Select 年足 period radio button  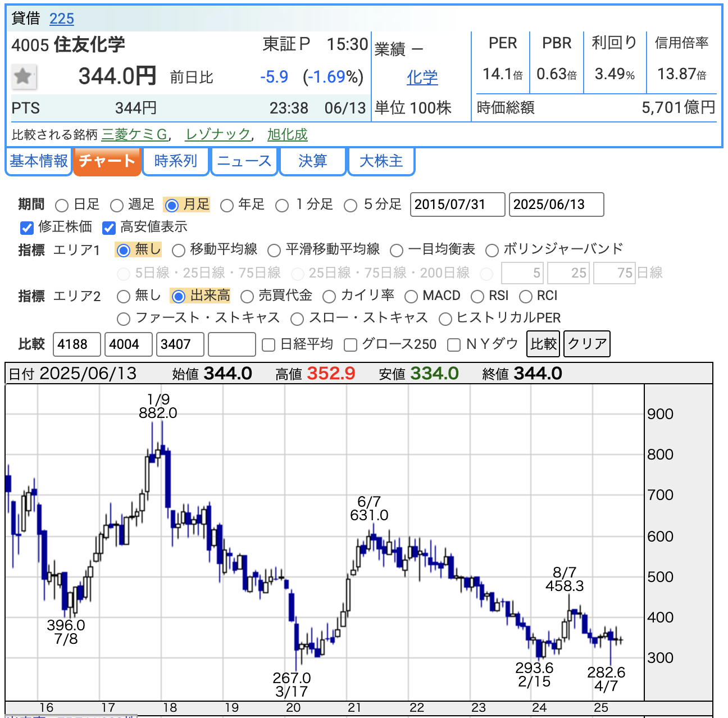227,205
